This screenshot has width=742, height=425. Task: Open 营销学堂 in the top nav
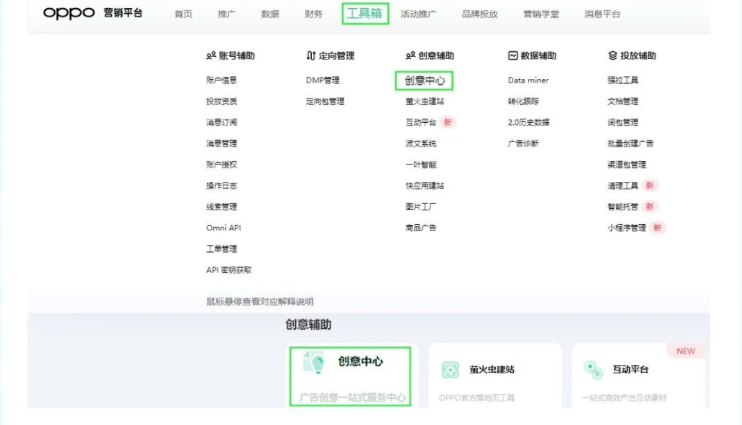(541, 14)
